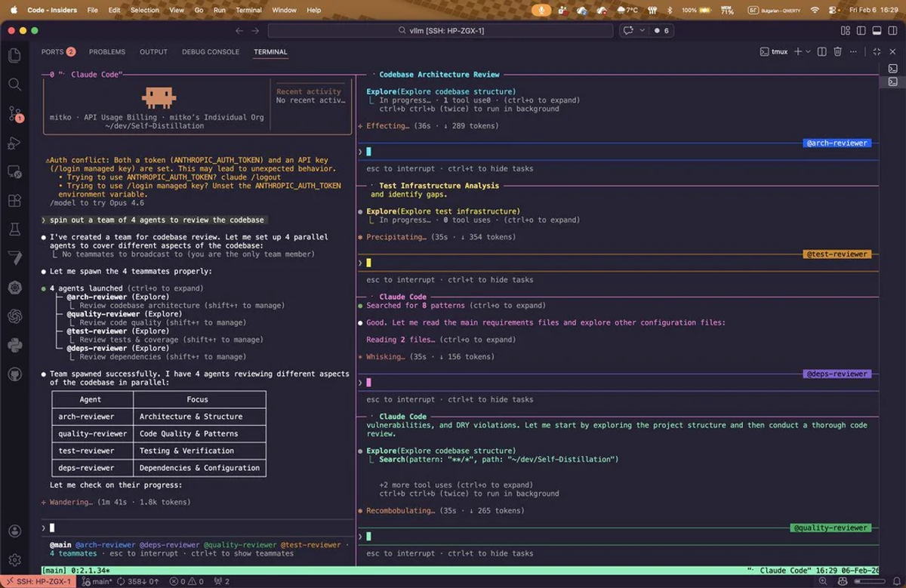Go back with the navigation arrow
Image resolution: width=906 pixels, height=588 pixels.
[239, 31]
